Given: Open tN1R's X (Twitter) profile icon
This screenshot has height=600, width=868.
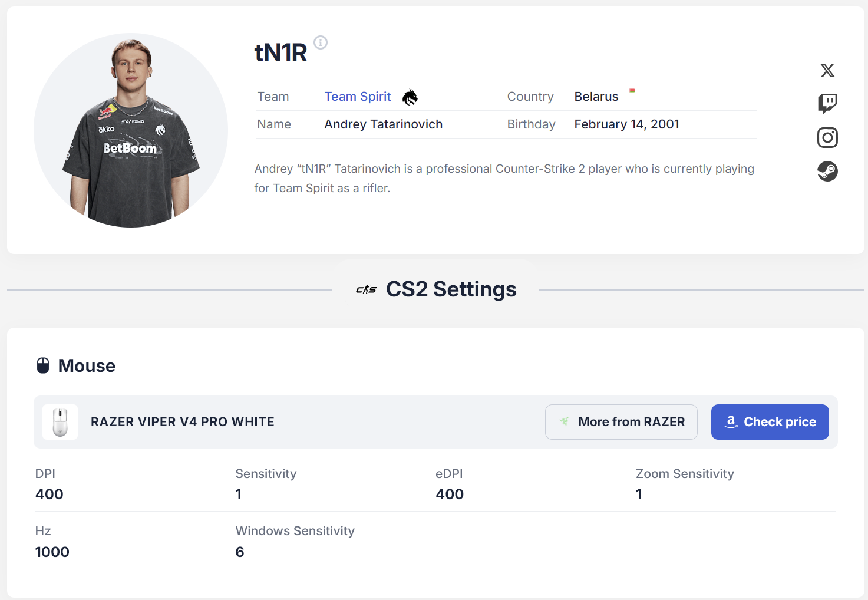Looking at the screenshot, I should [x=827, y=71].
